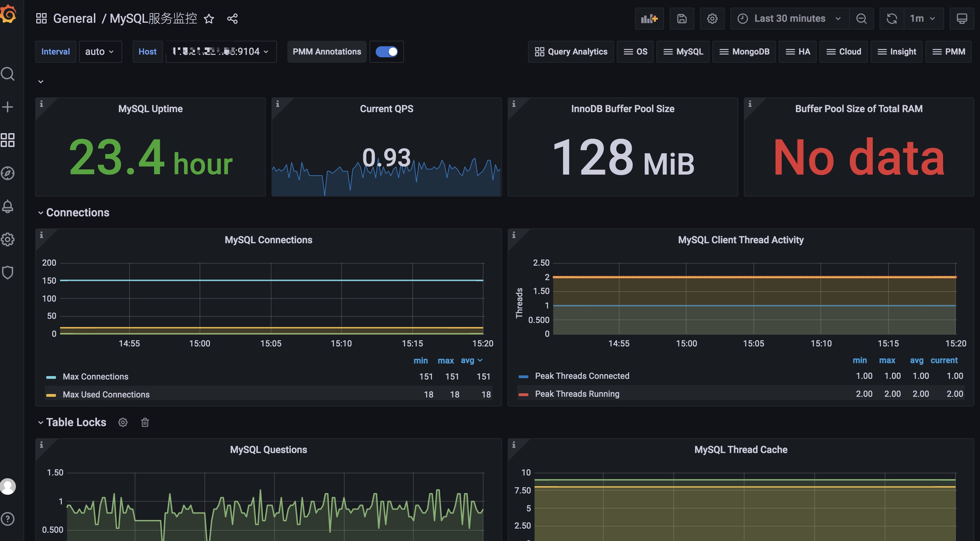
Task: Sort Thread Activity legend by current column
Action: coord(944,360)
